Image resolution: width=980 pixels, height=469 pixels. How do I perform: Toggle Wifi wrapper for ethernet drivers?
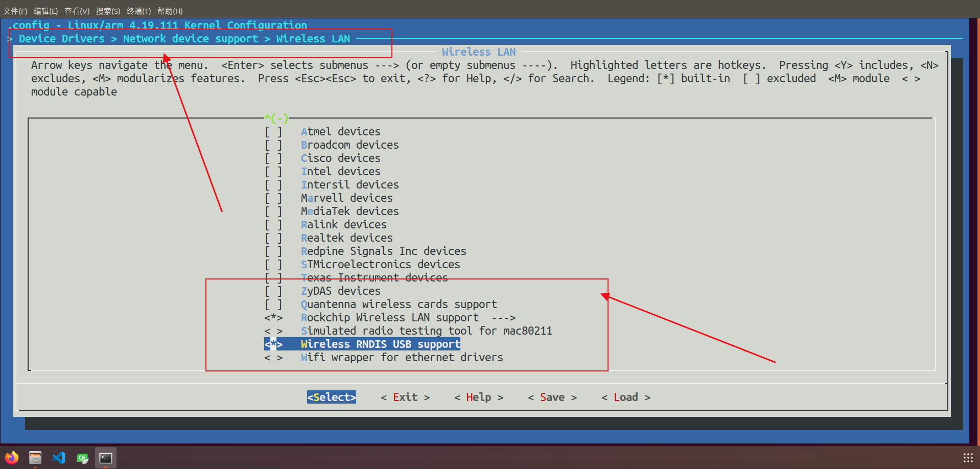click(x=273, y=358)
